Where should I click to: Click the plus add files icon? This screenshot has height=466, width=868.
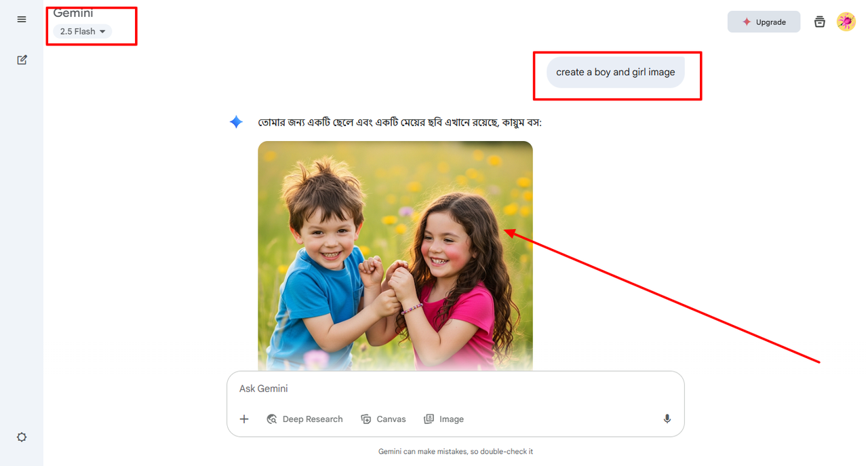tap(244, 419)
